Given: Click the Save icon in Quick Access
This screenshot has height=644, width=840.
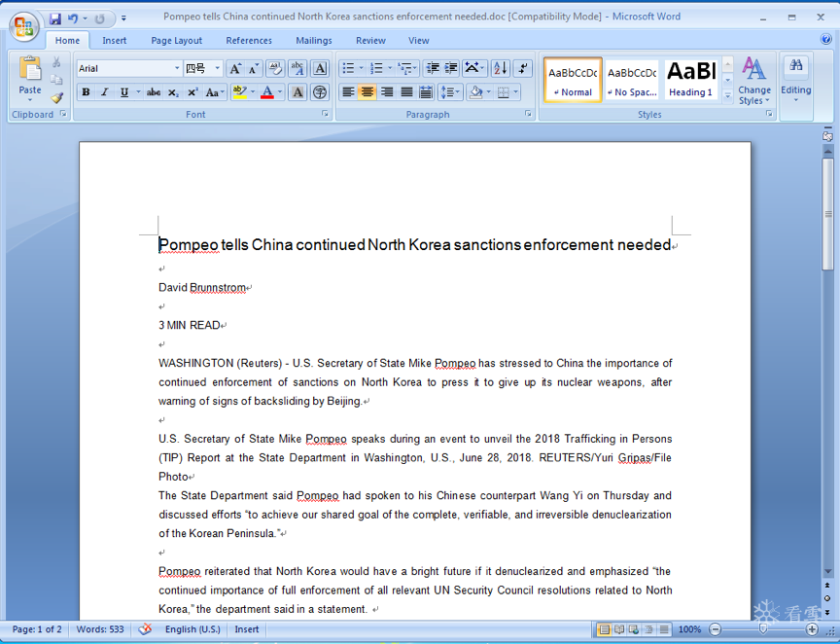Looking at the screenshot, I should click(x=55, y=18).
